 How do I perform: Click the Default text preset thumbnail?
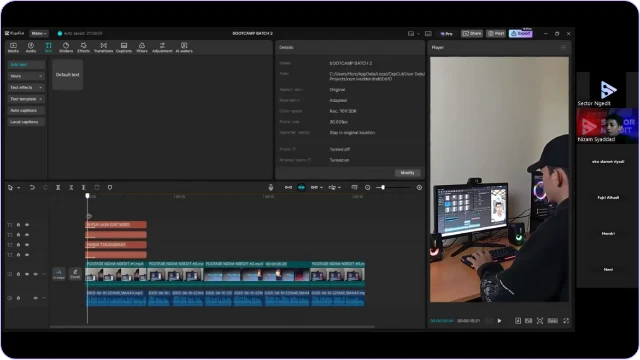click(x=67, y=75)
